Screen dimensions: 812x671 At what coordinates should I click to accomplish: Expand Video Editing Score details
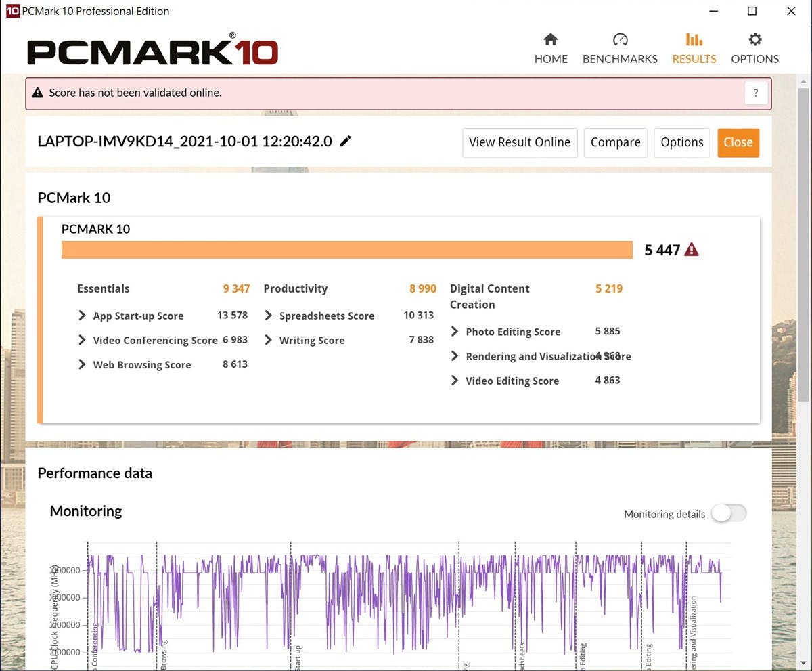pyautogui.click(x=455, y=381)
